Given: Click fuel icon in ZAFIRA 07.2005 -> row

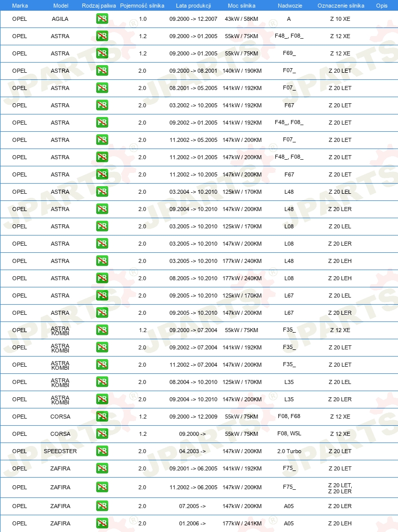Looking at the screenshot, I should click(x=102, y=506).
